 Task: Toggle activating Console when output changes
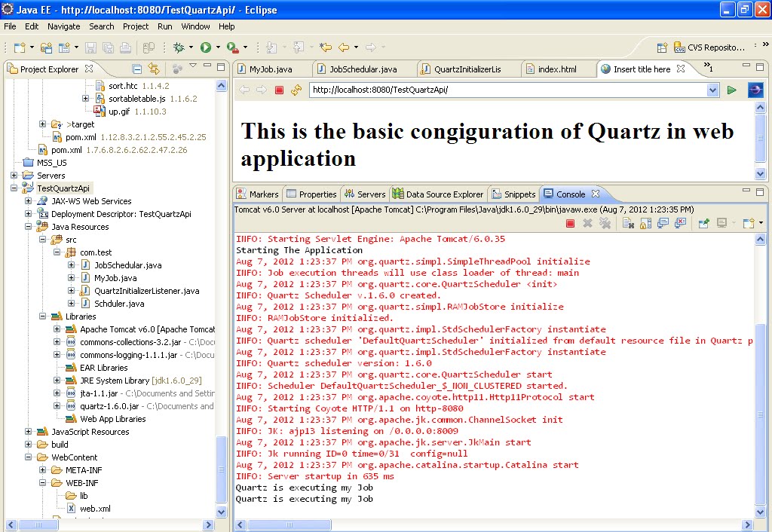[663, 224]
